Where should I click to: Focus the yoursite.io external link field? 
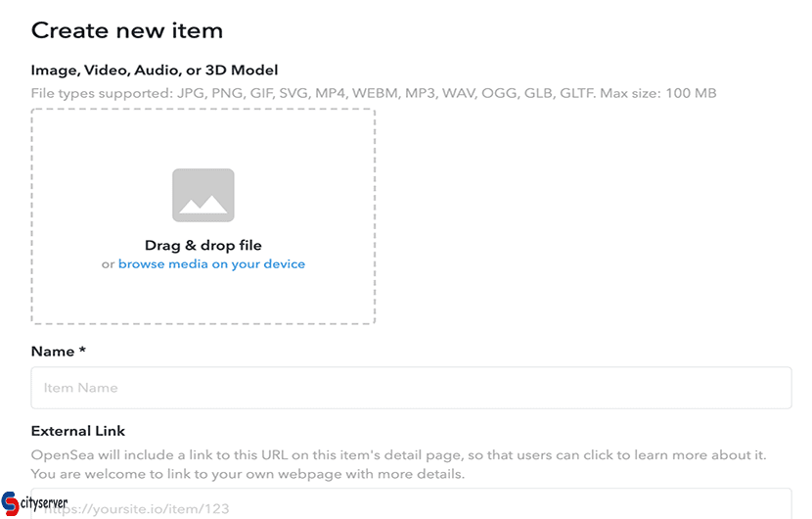coord(411,503)
